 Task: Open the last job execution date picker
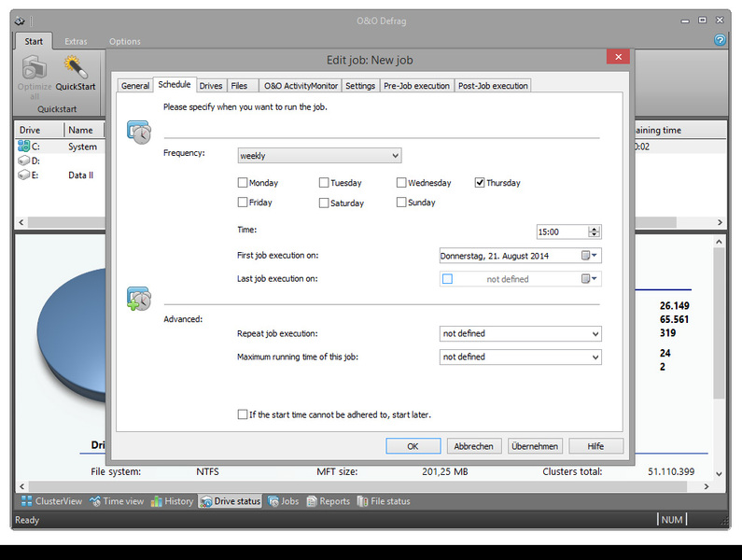(589, 279)
